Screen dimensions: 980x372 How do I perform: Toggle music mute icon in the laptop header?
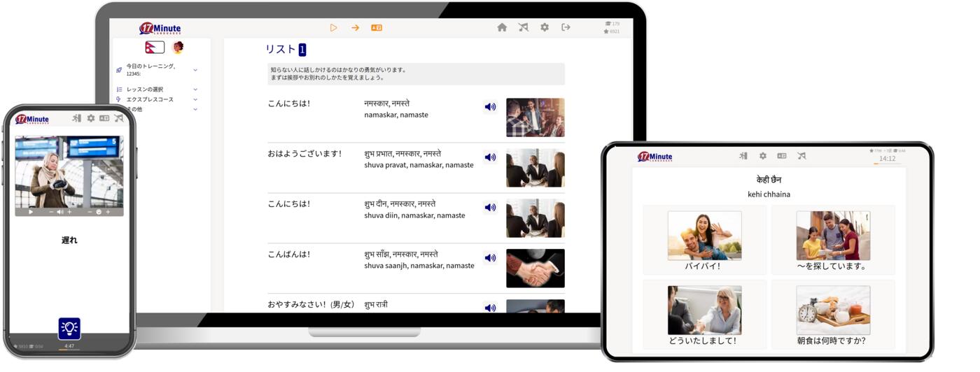(x=524, y=27)
